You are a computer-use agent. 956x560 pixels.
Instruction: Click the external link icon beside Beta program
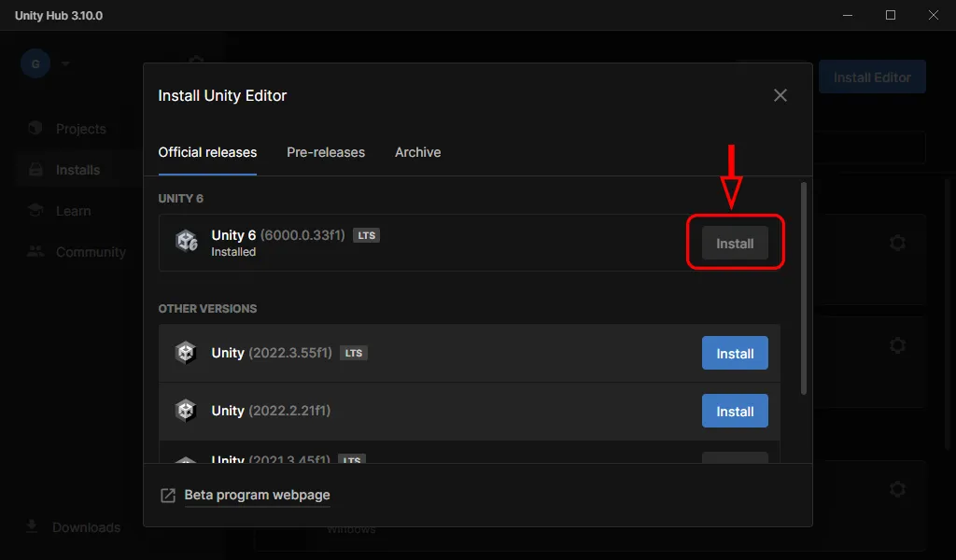[x=168, y=496]
